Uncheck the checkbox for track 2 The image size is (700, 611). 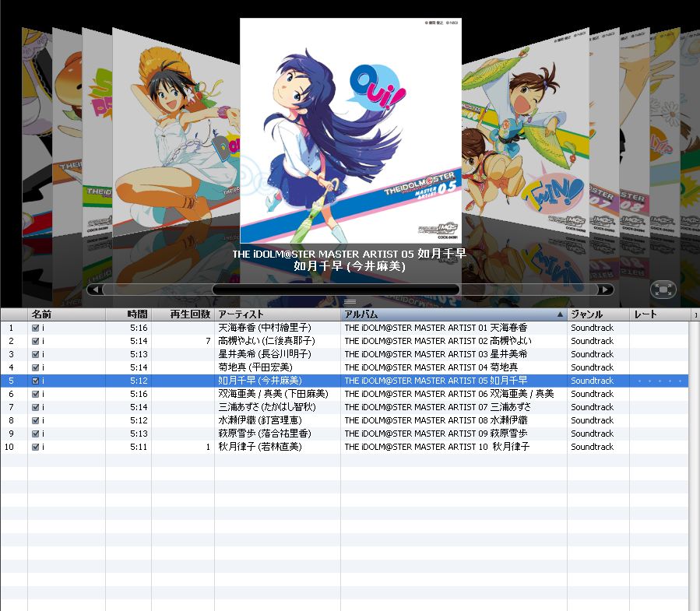tap(36, 341)
